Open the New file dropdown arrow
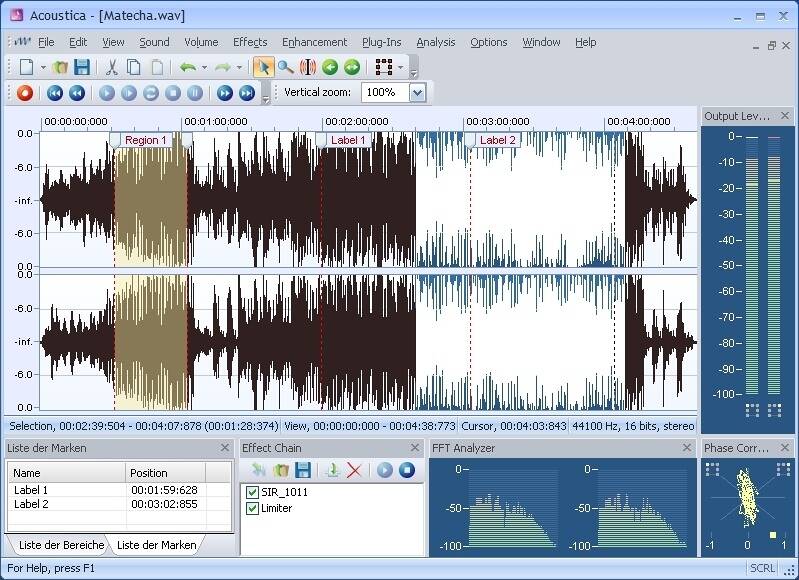 click(43, 68)
